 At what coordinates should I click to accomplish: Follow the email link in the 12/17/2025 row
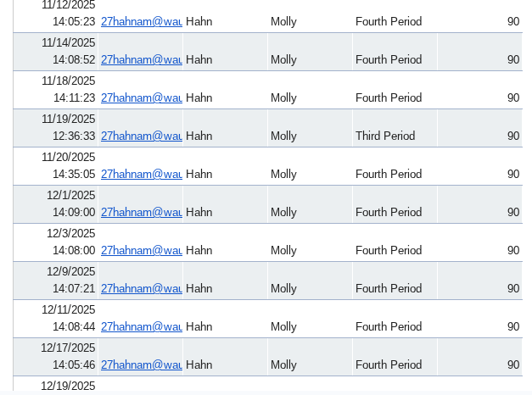141,365
